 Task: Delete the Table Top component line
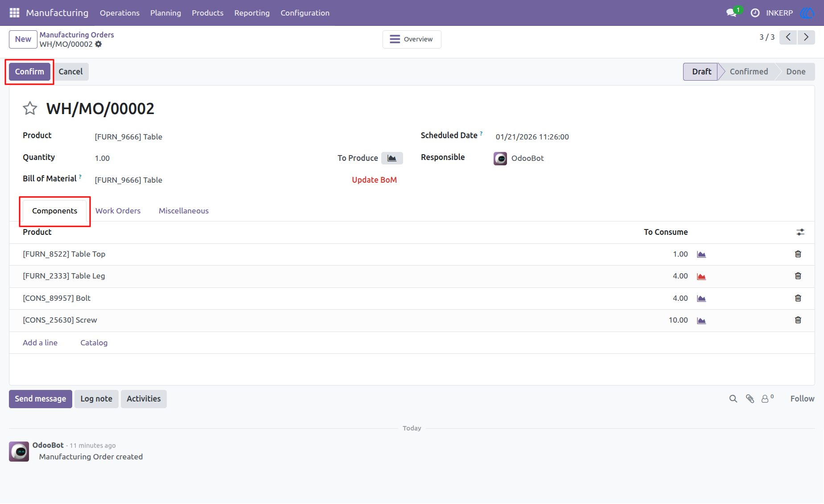click(x=798, y=254)
